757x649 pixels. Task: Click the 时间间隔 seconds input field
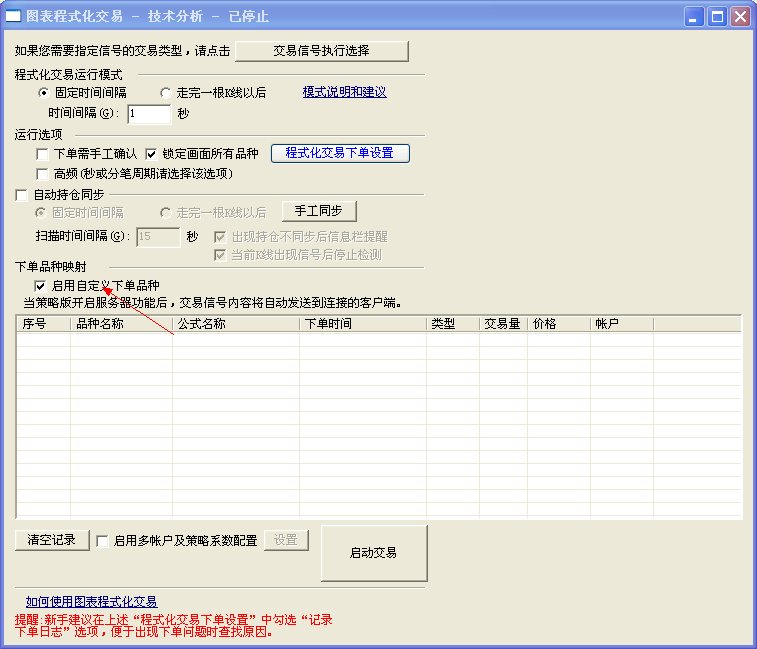(x=149, y=114)
